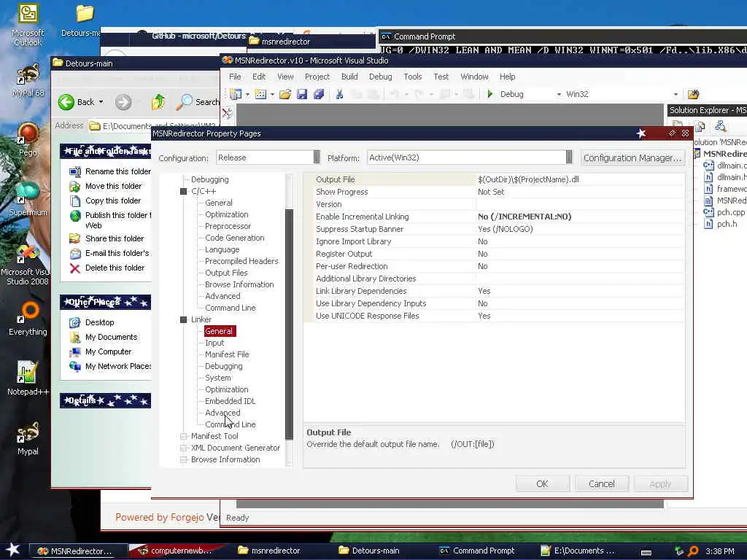
Task: Expand XML Document Generator node
Action: point(183,448)
